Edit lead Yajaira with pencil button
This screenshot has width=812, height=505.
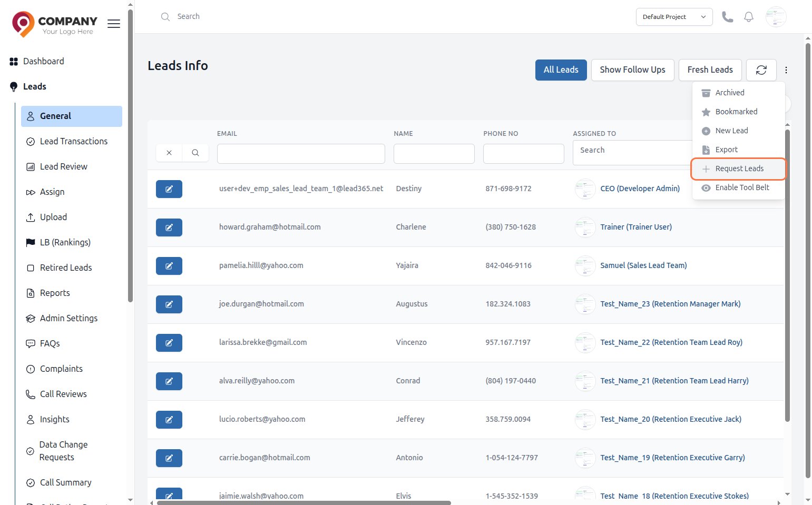[x=169, y=266]
